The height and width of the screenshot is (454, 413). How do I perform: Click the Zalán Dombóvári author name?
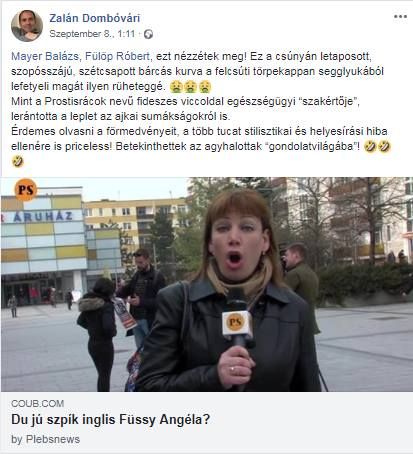[x=95, y=18]
